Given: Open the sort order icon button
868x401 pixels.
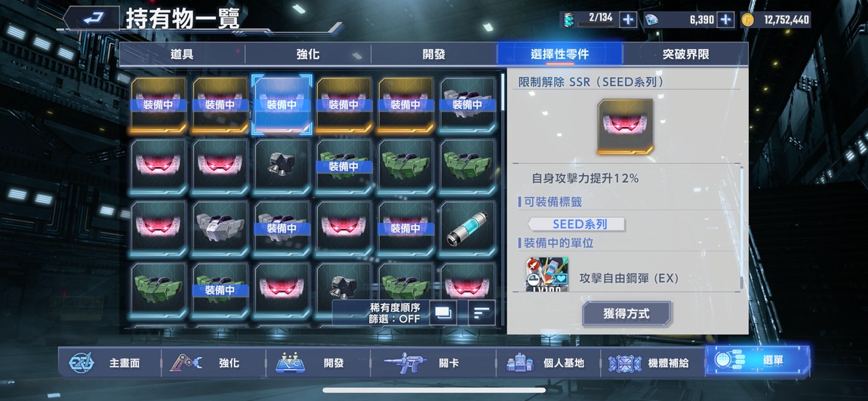Looking at the screenshot, I should 482,313.
